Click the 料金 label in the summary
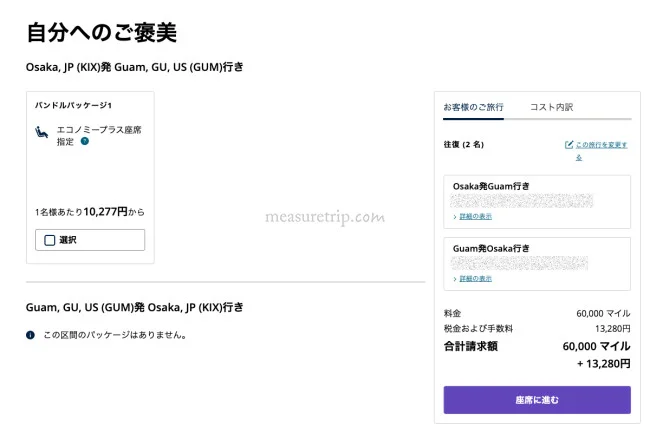The height and width of the screenshot is (433, 650). [452, 313]
